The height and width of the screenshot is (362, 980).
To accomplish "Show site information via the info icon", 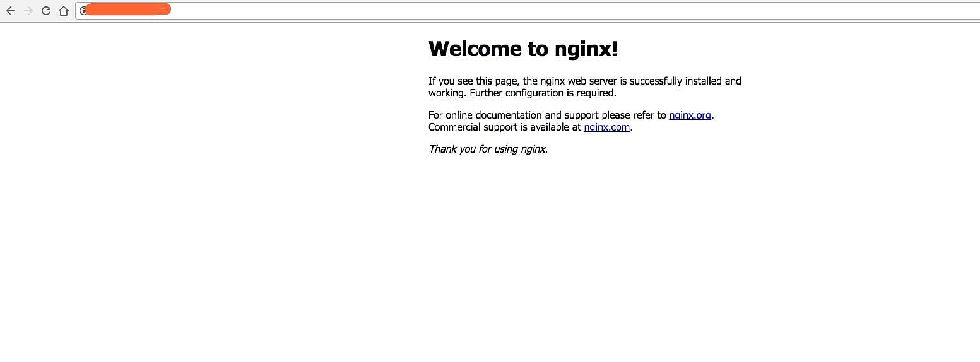I will pyautogui.click(x=83, y=11).
